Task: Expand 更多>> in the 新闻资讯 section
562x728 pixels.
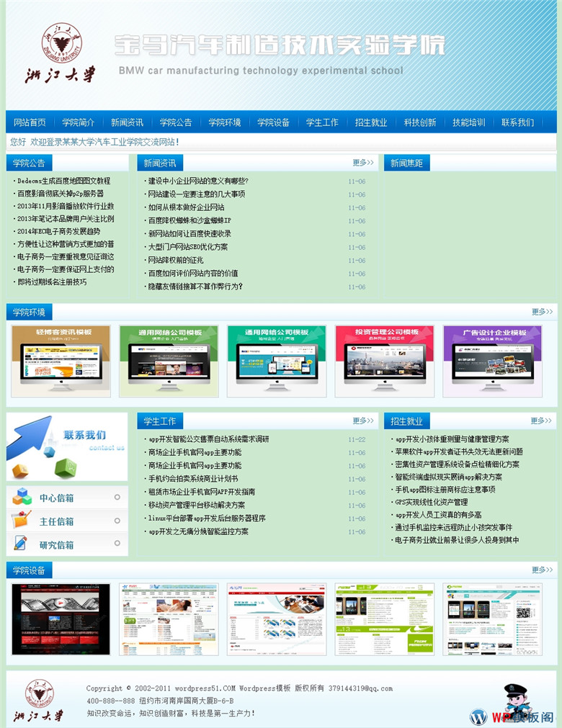Action: tap(363, 163)
